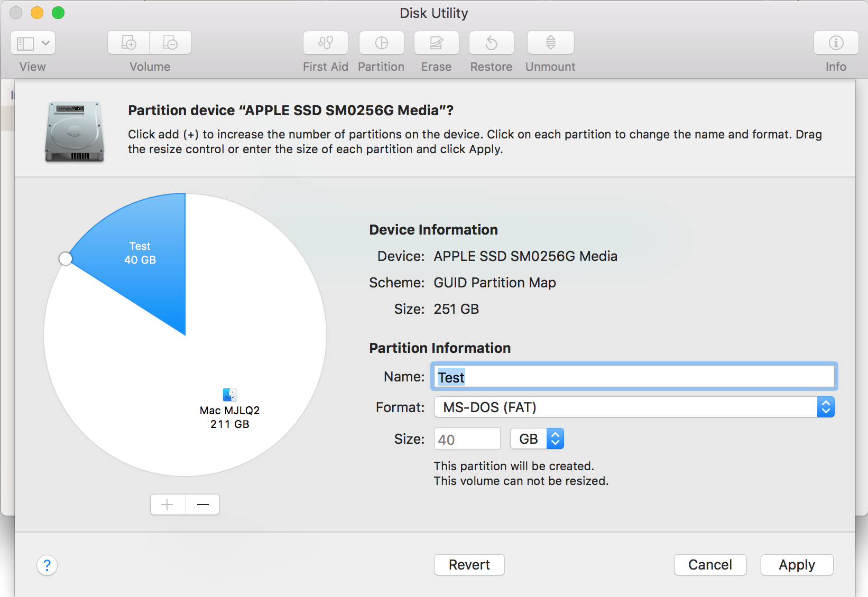Click 'This volume can not be resized.' text
This screenshot has width=868, height=597.
521,481
